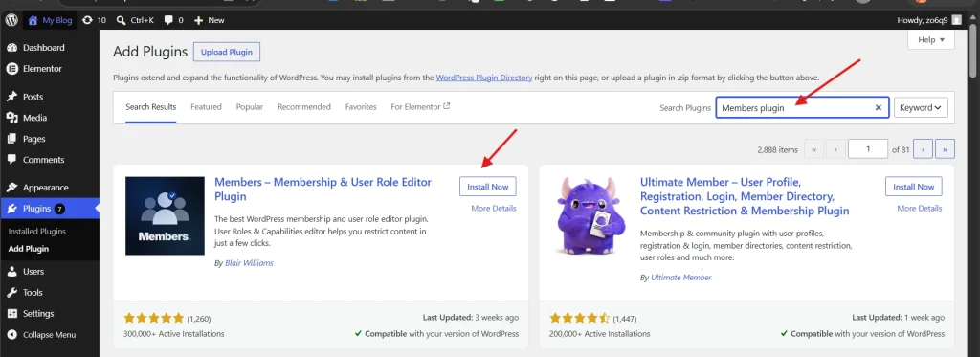Open the WordPress logo menu

pyautogui.click(x=11, y=20)
